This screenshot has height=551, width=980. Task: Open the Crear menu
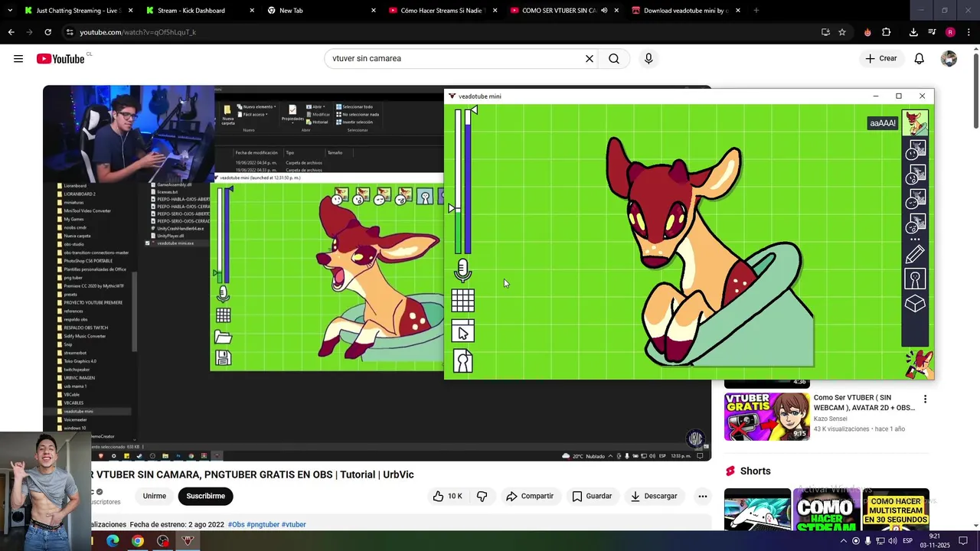pos(880,58)
